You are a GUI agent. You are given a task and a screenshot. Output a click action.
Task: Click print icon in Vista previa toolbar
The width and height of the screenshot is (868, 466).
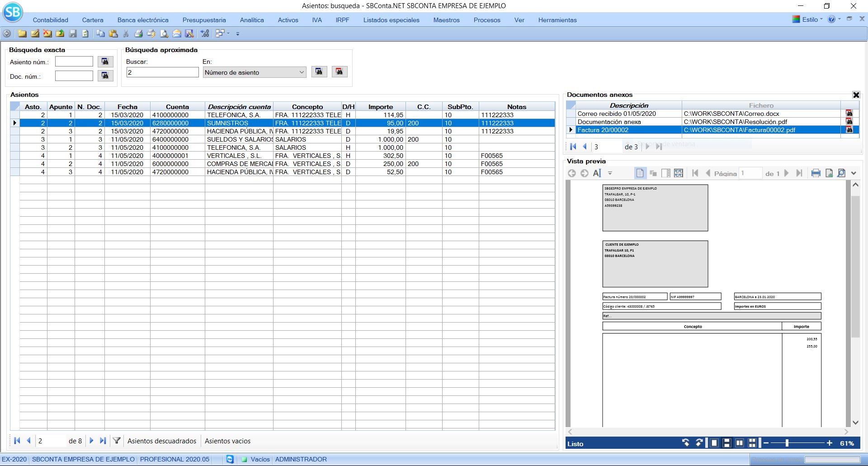click(816, 173)
